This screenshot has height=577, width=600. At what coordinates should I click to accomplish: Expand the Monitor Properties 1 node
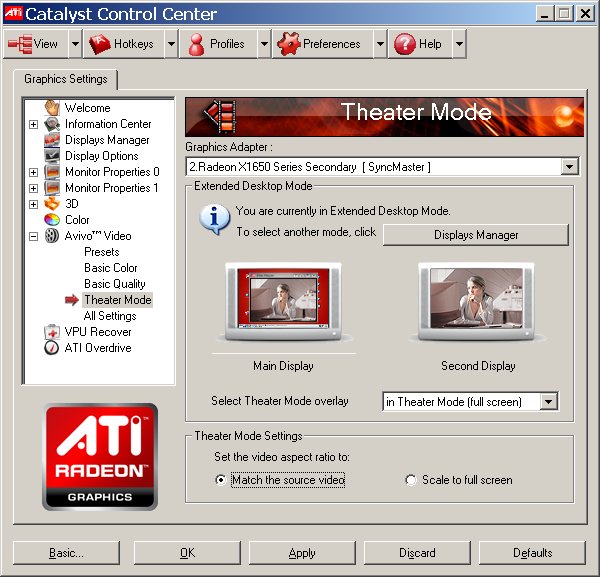point(34,188)
